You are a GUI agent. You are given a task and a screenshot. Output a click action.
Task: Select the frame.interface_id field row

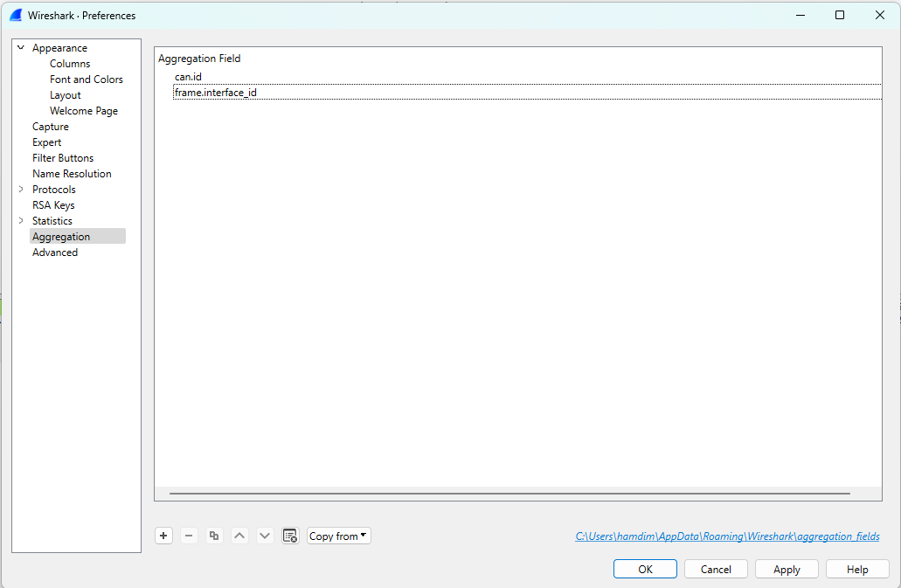(x=527, y=92)
